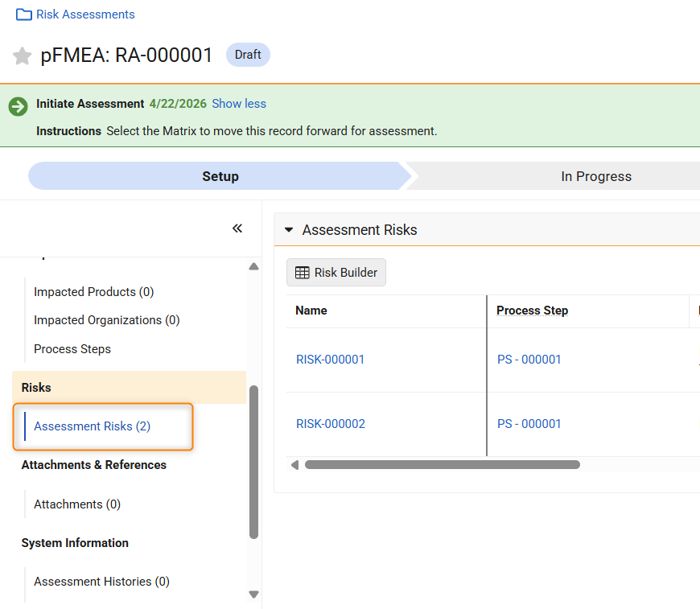Open Impacted Products (0) section
The height and width of the screenshot is (609, 700).
[93, 292]
